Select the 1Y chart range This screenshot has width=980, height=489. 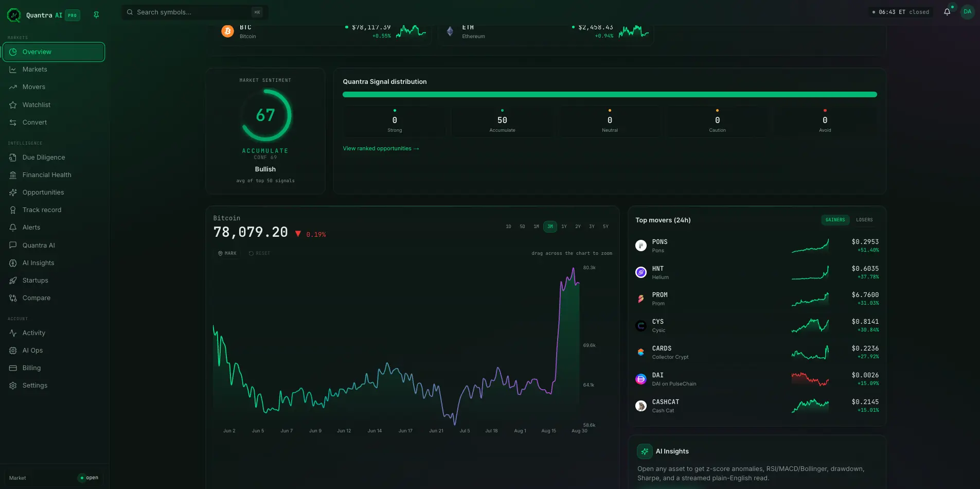(x=564, y=226)
